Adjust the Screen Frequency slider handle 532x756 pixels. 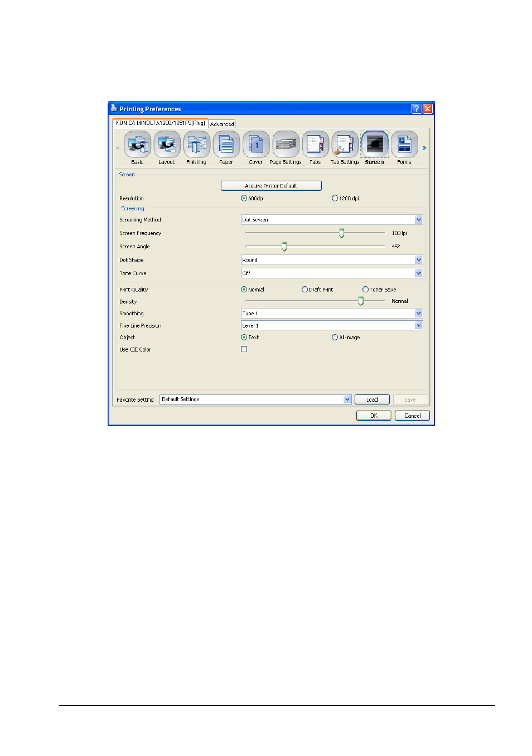tap(342, 233)
